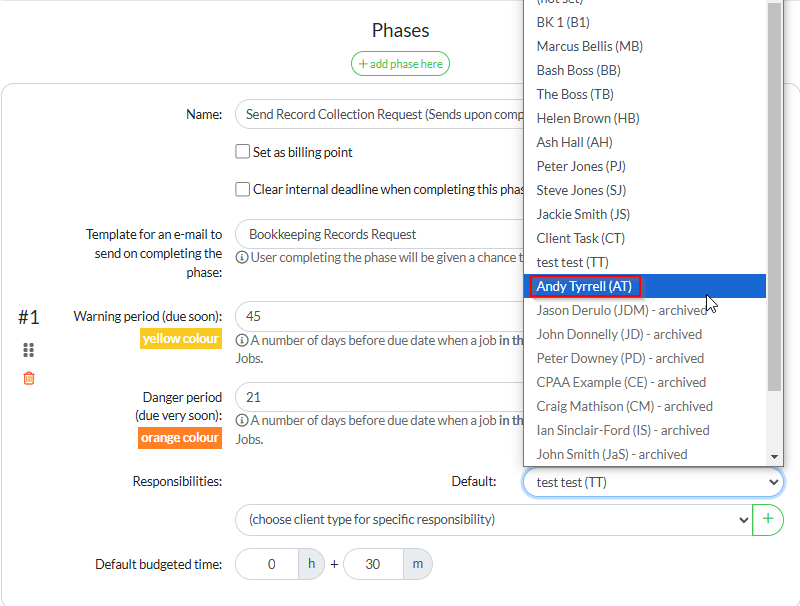Image resolution: width=800 pixels, height=606 pixels.
Task: Toggle the Clear internal deadline checkbox
Action: (x=242, y=189)
